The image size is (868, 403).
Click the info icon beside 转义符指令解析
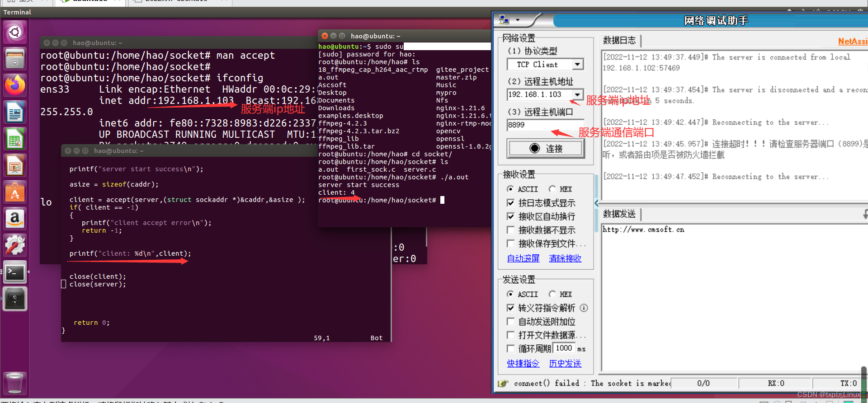coord(584,308)
